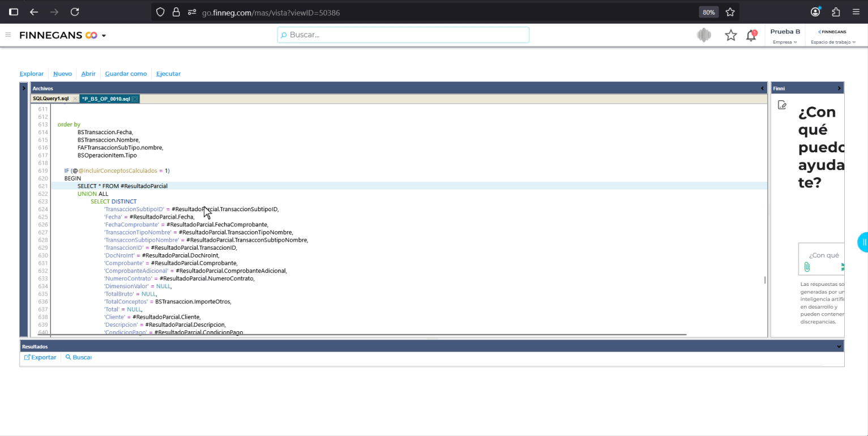Click the BEGIN keyword line
This screenshot has width=868, height=436.
72,178
